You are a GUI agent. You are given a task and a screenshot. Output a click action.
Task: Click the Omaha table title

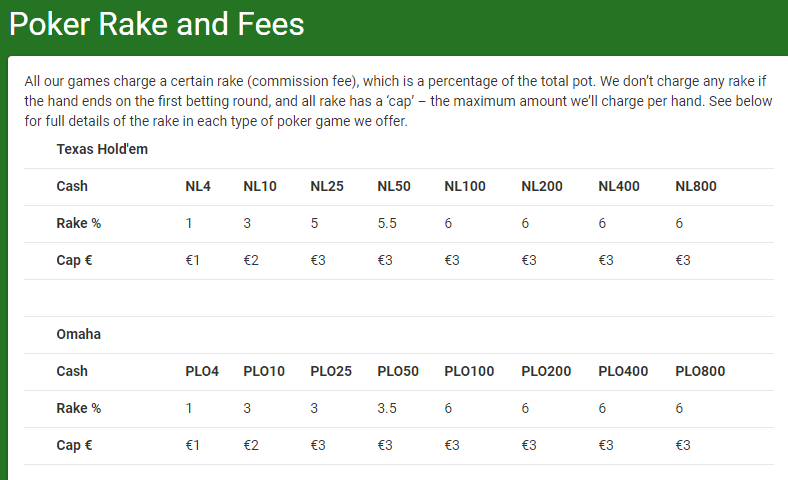[79, 334]
